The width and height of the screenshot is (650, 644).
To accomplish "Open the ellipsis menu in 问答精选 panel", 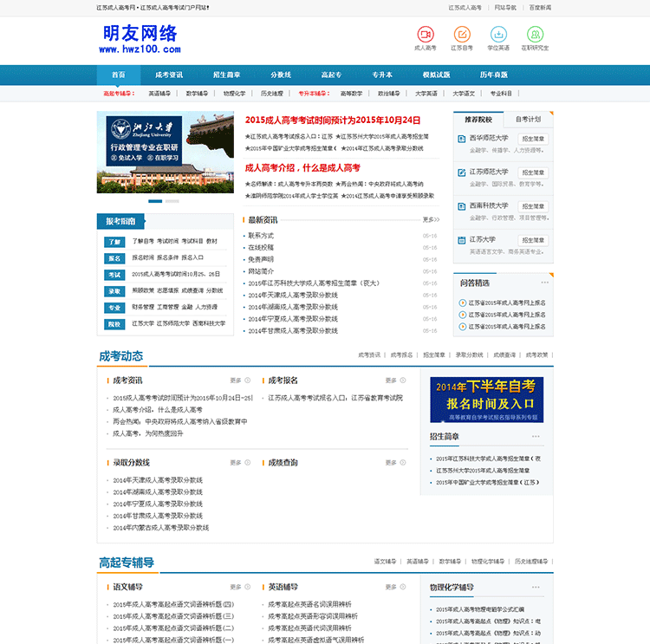I will click(x=544, y=283).
